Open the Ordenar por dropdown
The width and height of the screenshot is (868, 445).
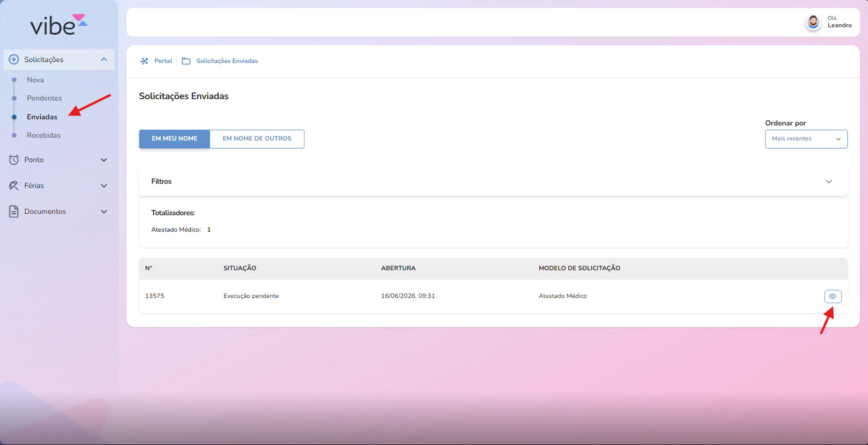pyautogui.click(x=806, y=139)
